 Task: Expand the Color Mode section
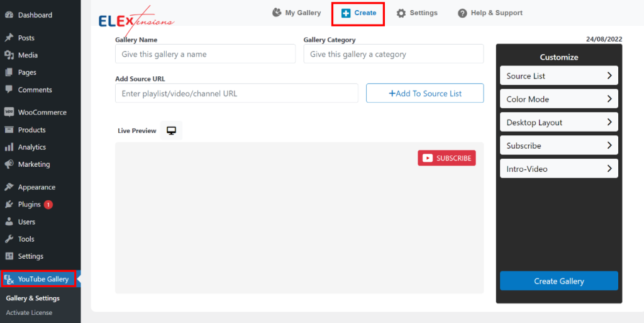559,99
